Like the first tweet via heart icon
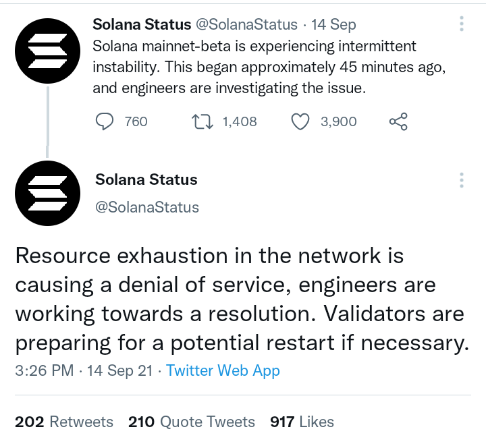This screenshot has height=448, width=486. click(x=300, y=121)
